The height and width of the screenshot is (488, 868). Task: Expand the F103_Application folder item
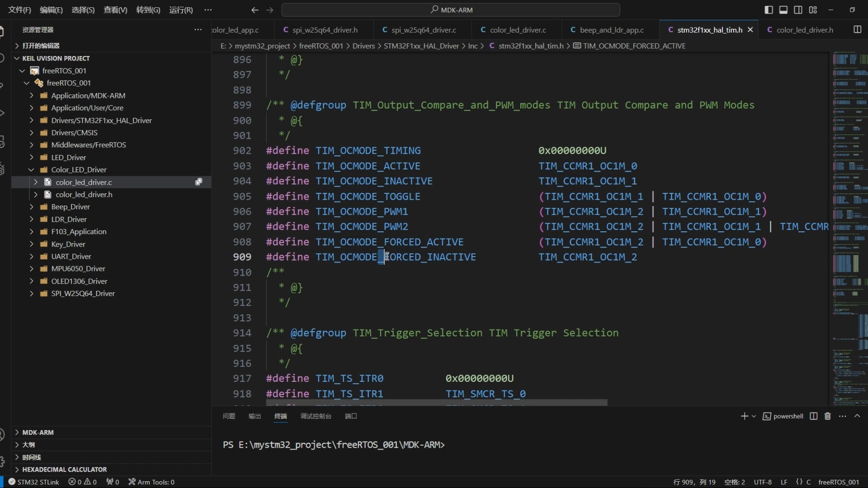click(x=78, y=231)
